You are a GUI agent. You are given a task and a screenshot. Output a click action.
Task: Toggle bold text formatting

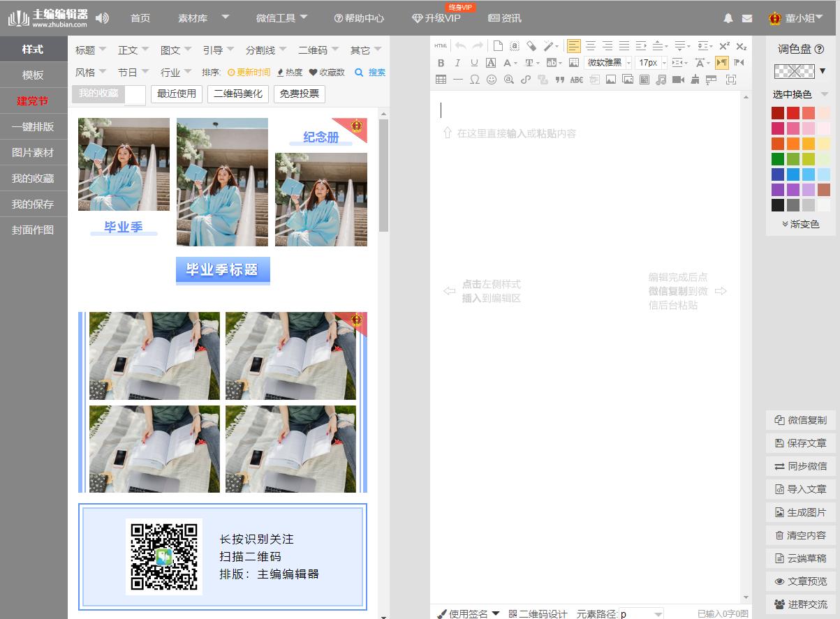[x=442, y=63]
